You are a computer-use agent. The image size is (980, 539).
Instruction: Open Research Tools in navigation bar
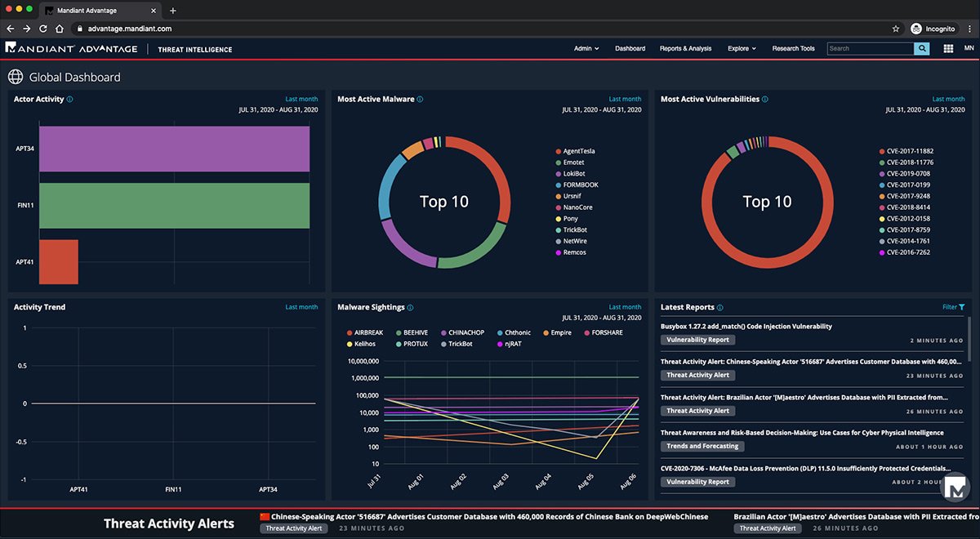(793, 49)
